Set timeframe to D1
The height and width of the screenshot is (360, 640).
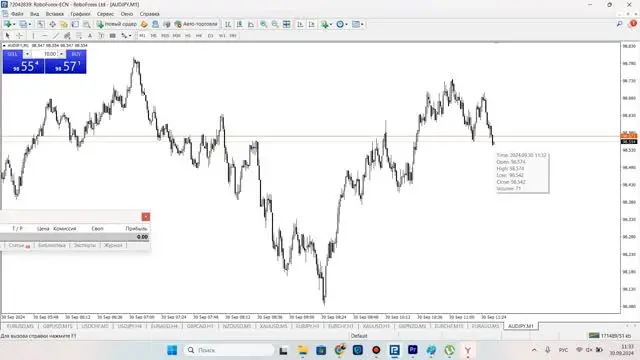coord(211,36)
